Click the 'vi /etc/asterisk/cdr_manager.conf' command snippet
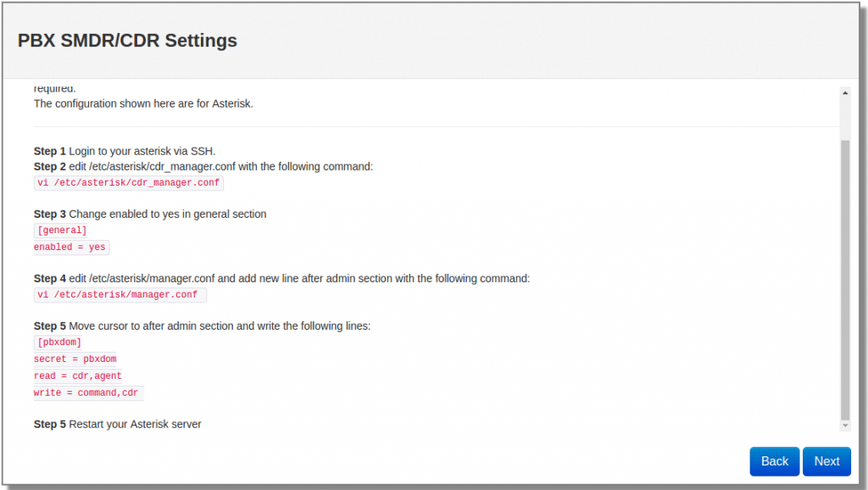868x490 pixels. click(129, 183)
